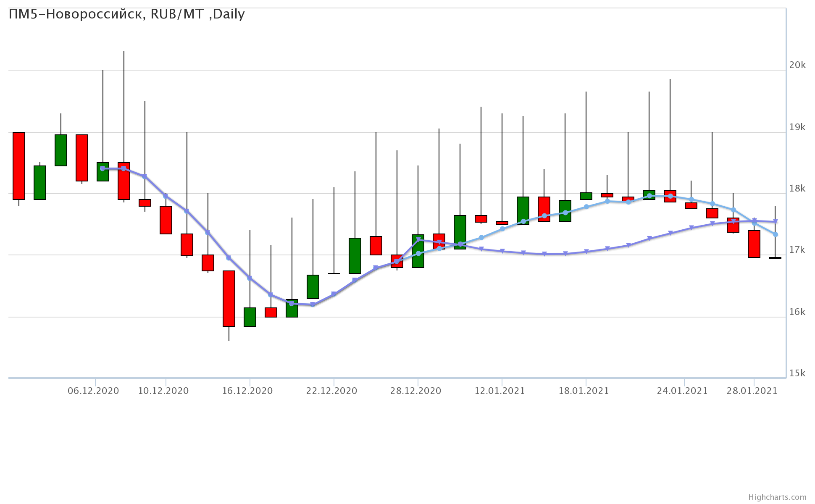Click the last light-blue circle marker on right
Screen dimensions: 815x504
click(776, 234)
